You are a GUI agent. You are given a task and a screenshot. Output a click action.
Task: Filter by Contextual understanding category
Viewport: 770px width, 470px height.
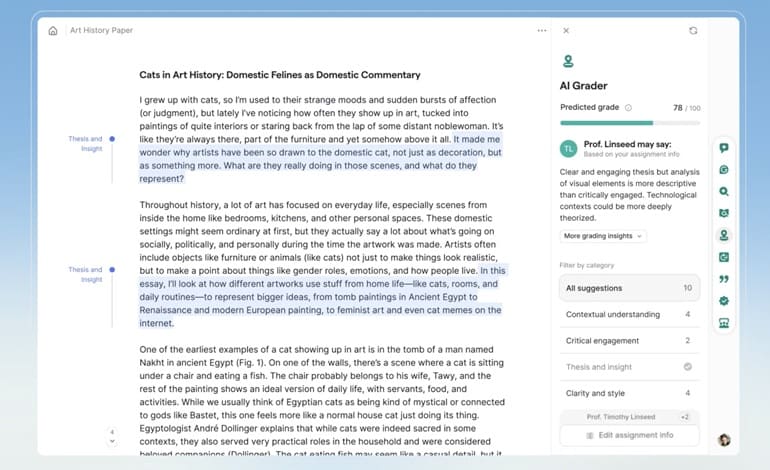click(629, 314)
